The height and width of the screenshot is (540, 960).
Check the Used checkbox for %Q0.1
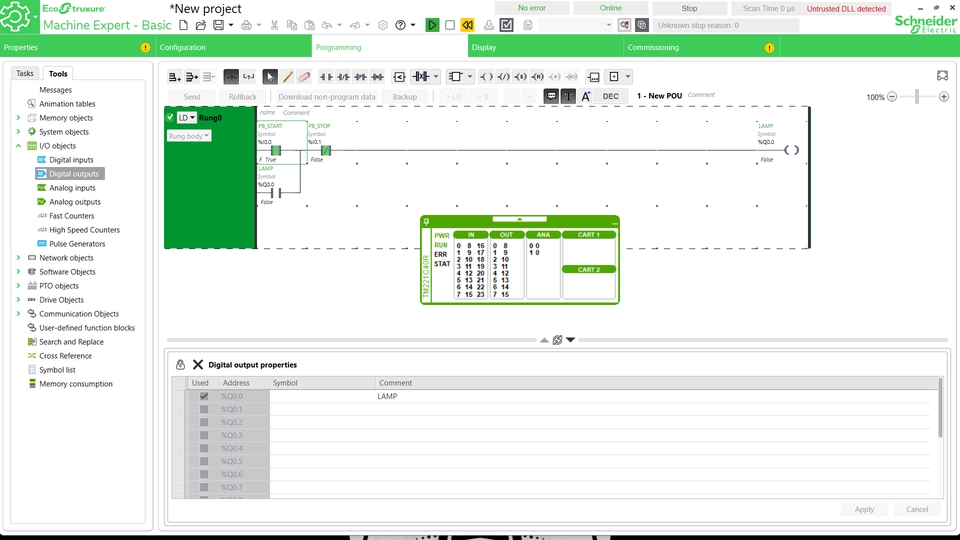click(204, 409)
